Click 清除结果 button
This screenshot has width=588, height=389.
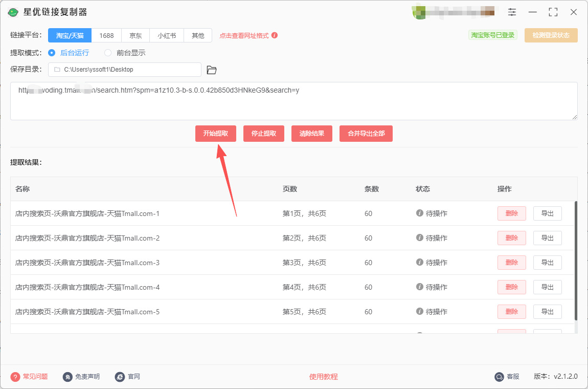[311, 134]
